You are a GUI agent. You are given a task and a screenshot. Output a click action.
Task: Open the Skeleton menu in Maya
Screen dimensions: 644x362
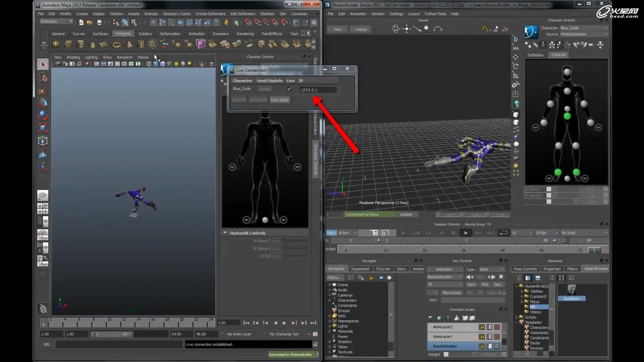tap(267, 14)
